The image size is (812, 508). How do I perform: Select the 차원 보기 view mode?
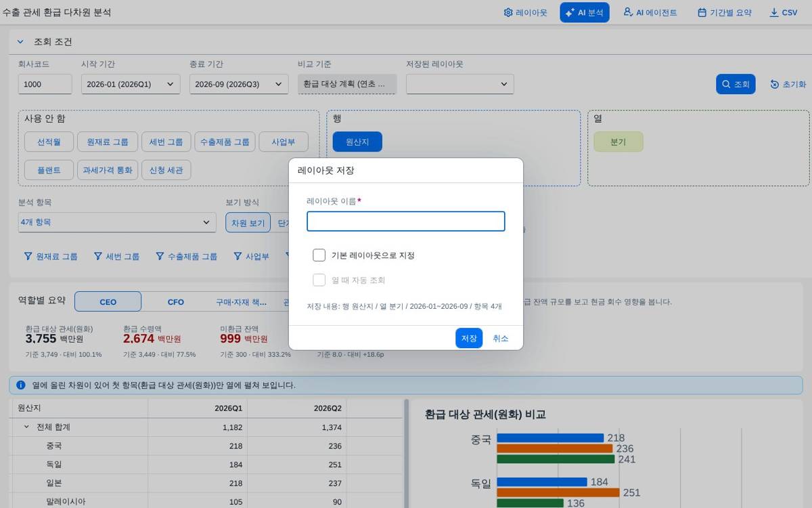248,222
